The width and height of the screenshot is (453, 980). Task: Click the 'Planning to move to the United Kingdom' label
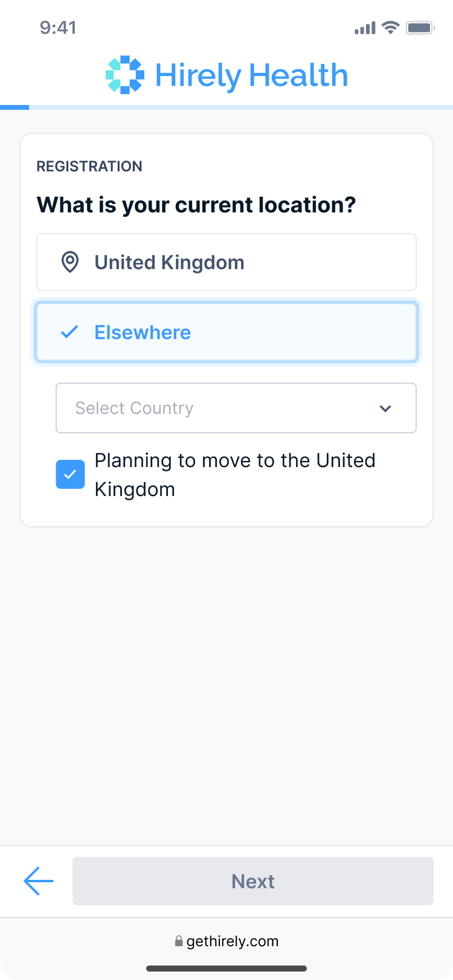click(235, 474)
